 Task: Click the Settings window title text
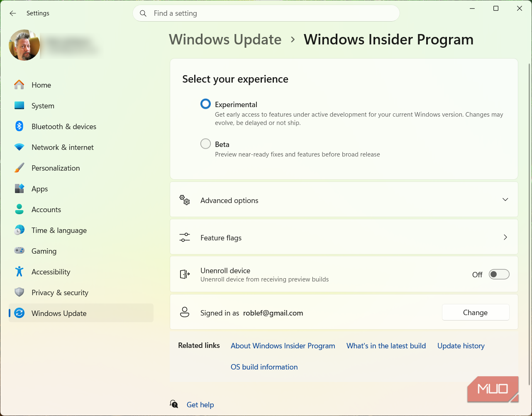click(x=38, y=13)
